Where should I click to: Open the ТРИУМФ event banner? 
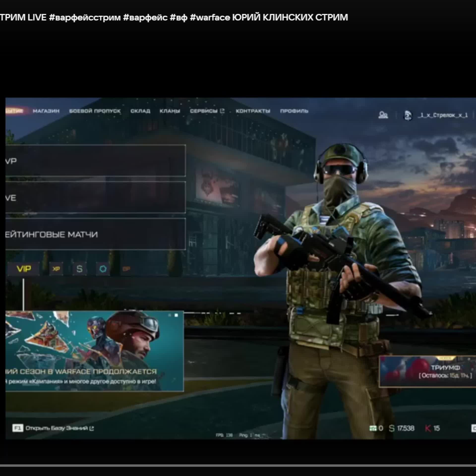click(x=427, y=371)
